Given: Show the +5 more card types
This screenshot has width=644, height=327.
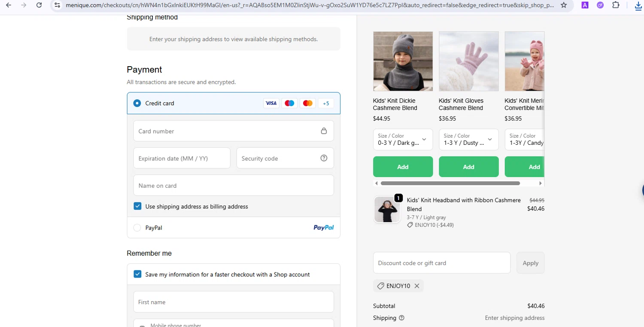Looking at the screenshot, I should pos(326,103).
